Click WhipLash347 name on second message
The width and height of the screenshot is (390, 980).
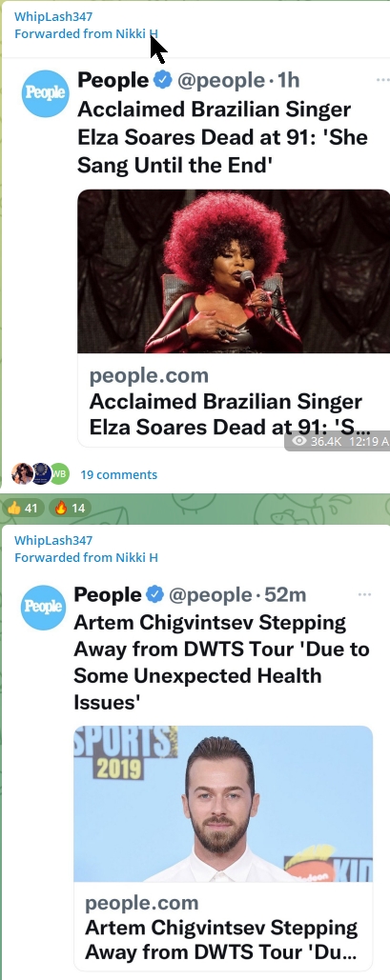click(53, 541)
